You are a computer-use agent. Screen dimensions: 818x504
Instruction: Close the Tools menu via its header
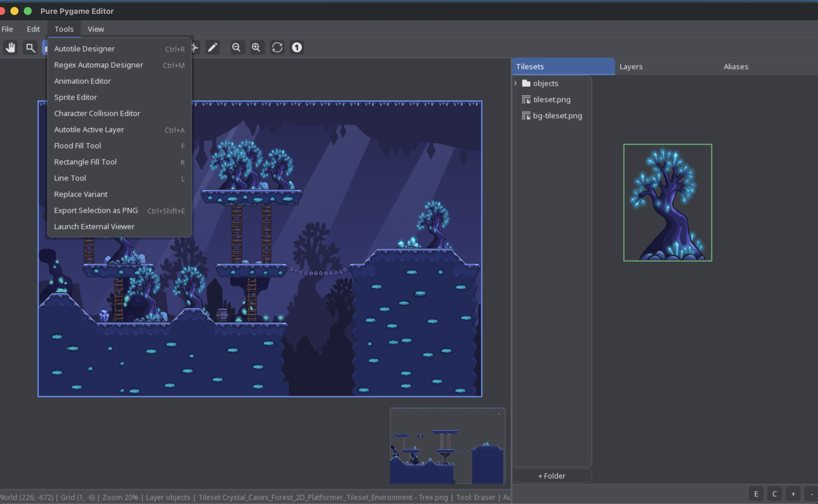64,29
